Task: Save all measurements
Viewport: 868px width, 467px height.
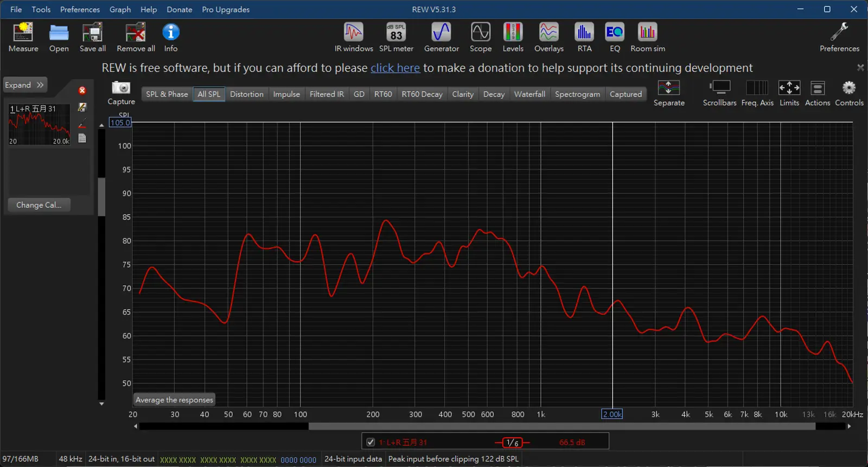Action: 92,37
